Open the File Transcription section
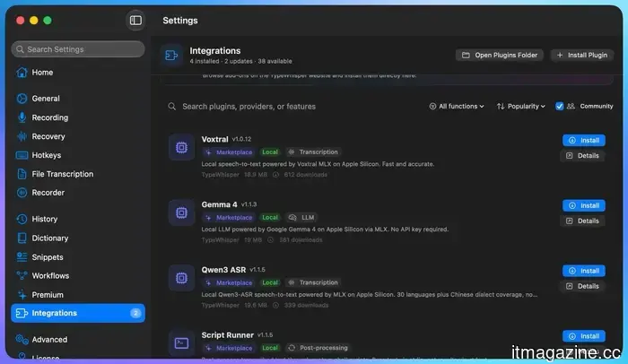The height and width of the screenshot is (364, 628). pos(78,174)
